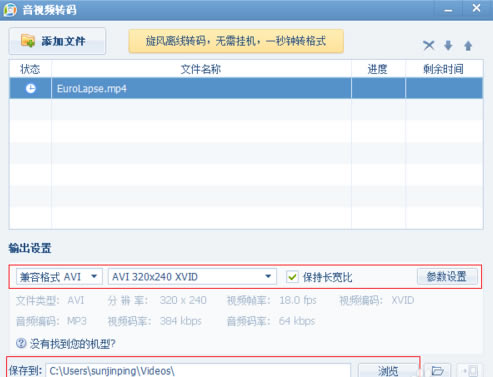Select the EuroLapse.mp4 file row
Screen dimensions: 493x377
[246, 88]
